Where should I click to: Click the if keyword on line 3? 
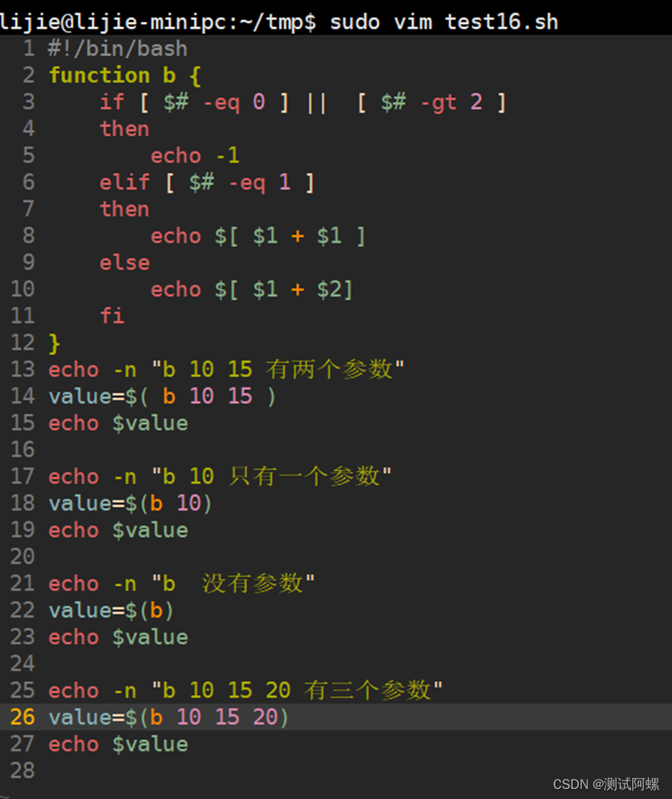(112, 102)
